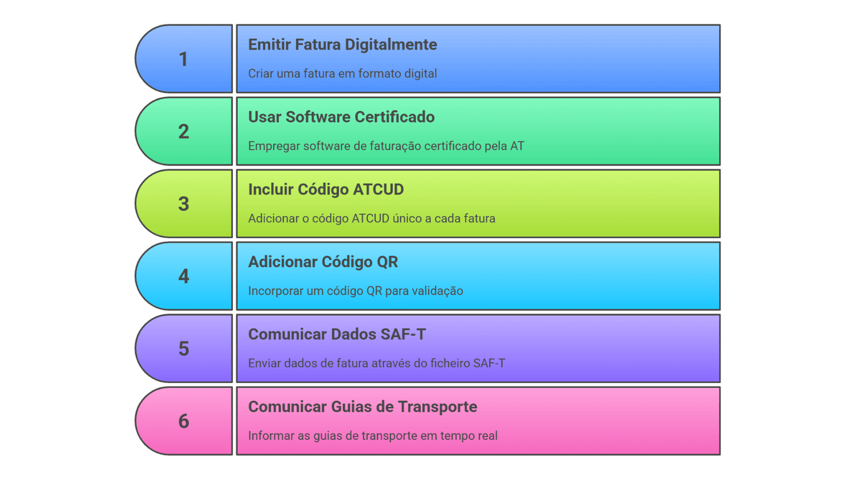Screen dimensions: 868x486
Task: Click empty right area of the lime banner
Action: pyautogui.click(x=624, y=203)
